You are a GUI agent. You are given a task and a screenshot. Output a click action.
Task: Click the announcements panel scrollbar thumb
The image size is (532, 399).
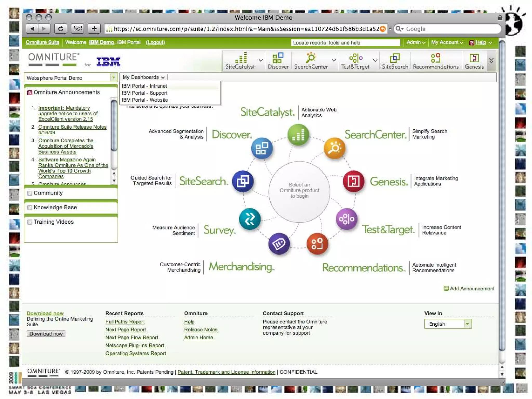coord(114,126)
